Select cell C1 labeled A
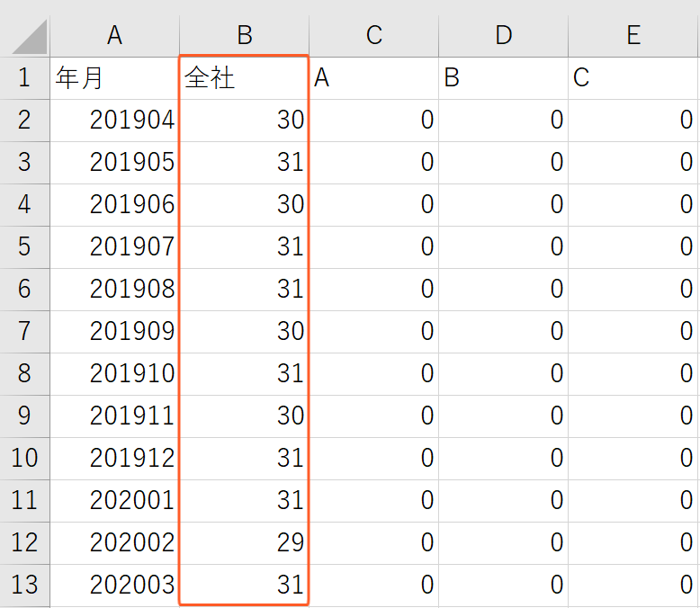The width and height of the screenshot is (700, 608). pyautogui.click(x=373, y=78)
